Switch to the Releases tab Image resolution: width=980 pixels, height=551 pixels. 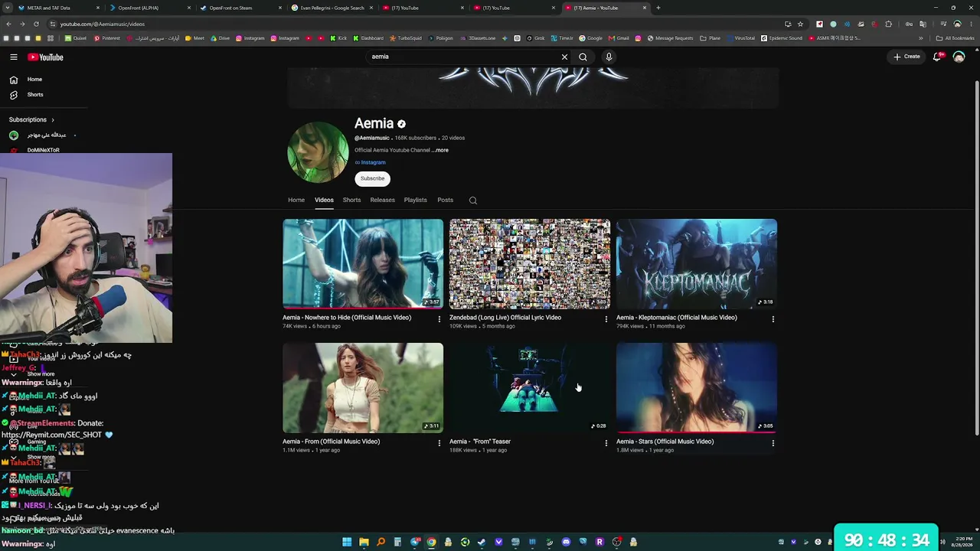pos(382,201)
